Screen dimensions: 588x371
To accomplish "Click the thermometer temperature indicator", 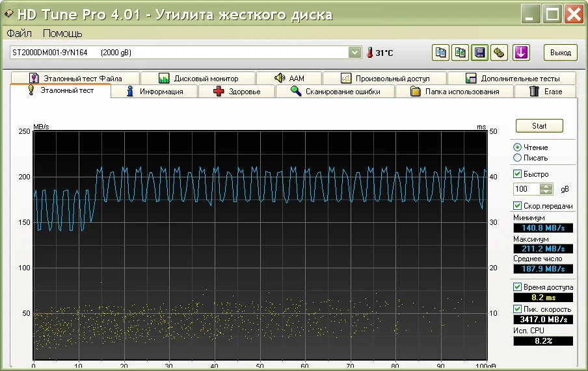I will (x=369, y=53).
